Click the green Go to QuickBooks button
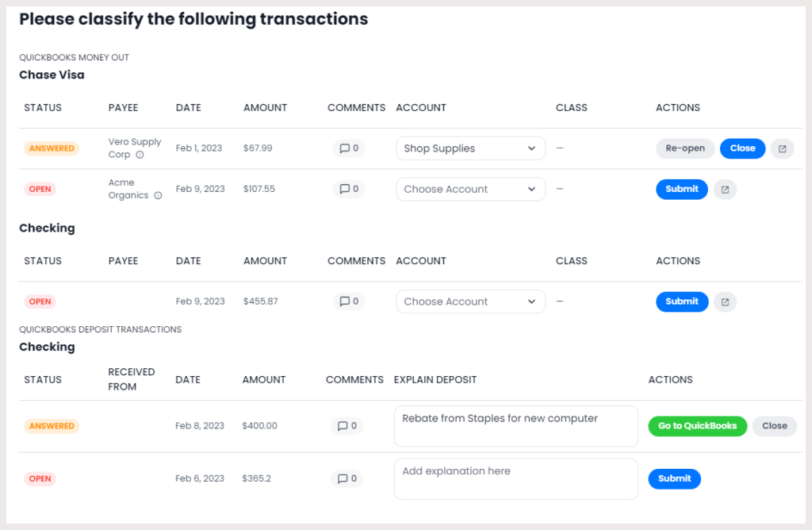The image size is (812, 530). click(697, 426)
